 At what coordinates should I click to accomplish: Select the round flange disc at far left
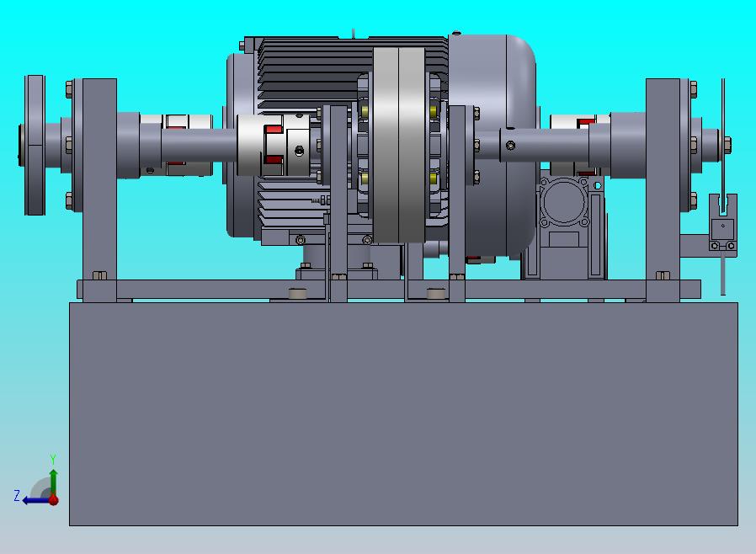point(35,145)
